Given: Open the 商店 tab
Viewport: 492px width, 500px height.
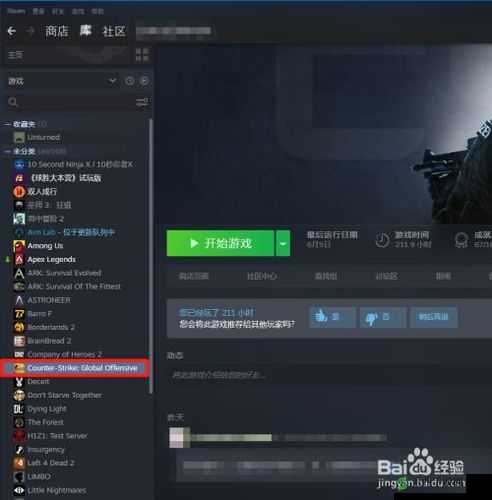Looking at the screenshot, I should (x=57, y=31).
